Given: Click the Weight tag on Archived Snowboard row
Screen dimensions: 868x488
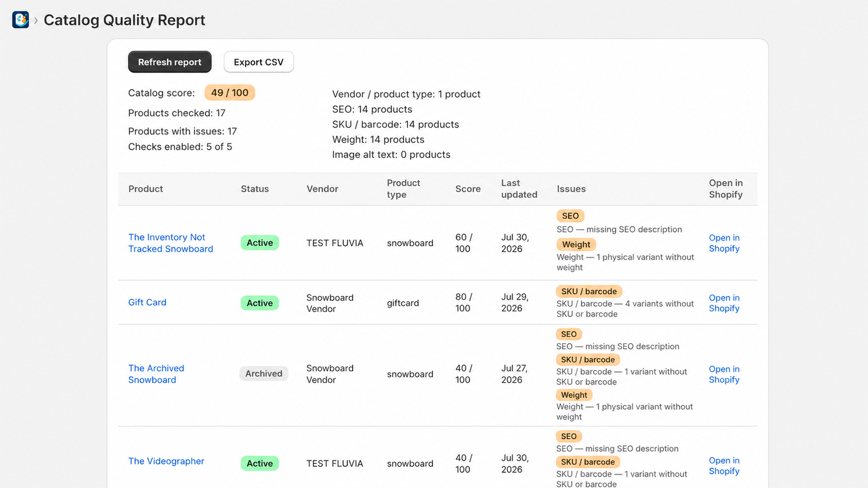Looking at the screenshot, I should 574,395.
